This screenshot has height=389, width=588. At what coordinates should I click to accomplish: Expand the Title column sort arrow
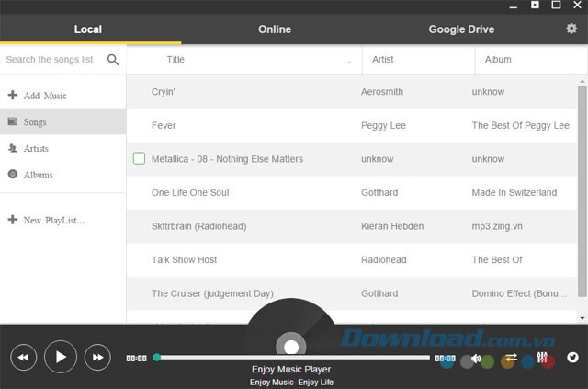tap(349, 63)
